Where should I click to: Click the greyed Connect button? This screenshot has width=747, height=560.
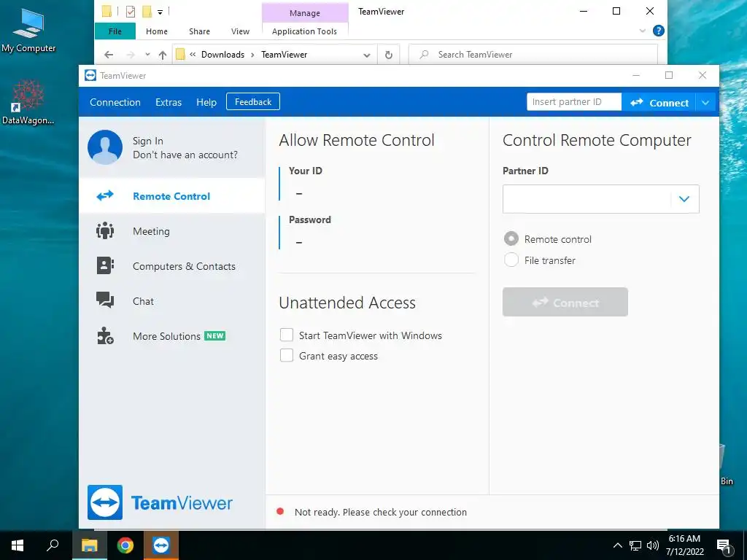(x=565, y=302)
